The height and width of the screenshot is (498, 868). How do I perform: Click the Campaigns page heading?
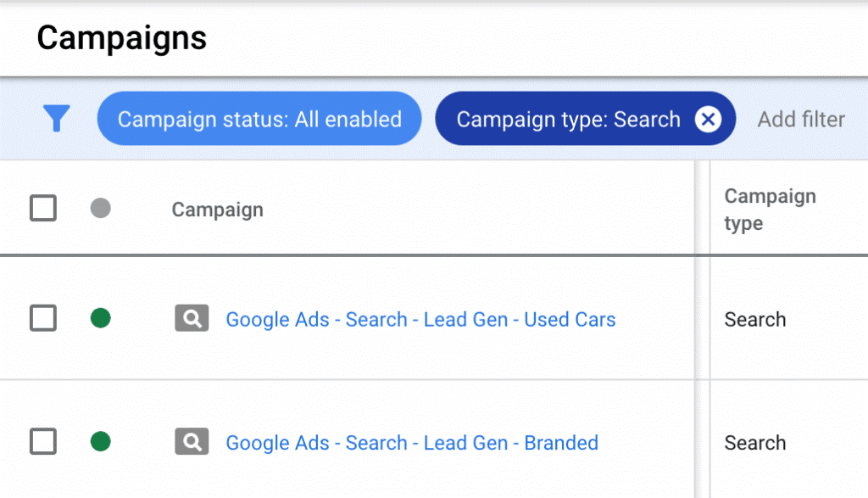coord(121,37)
